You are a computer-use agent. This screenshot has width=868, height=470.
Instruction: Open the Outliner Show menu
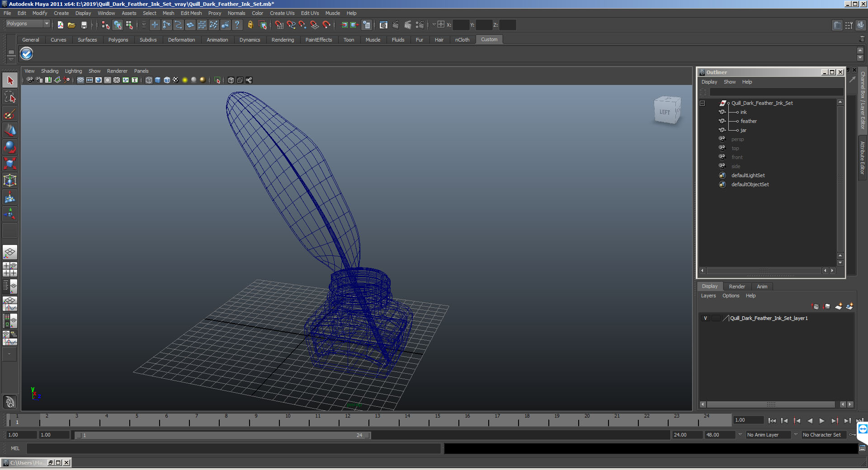[x=730, y=82]
